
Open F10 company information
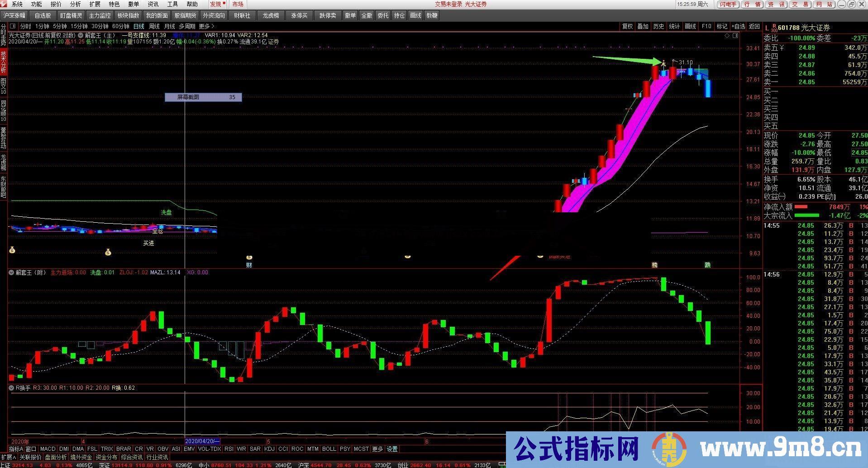coord(706,26)
